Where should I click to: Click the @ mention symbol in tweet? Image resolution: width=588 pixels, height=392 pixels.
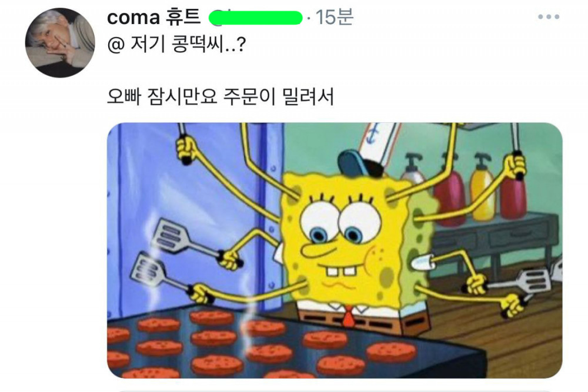[115, 45]
